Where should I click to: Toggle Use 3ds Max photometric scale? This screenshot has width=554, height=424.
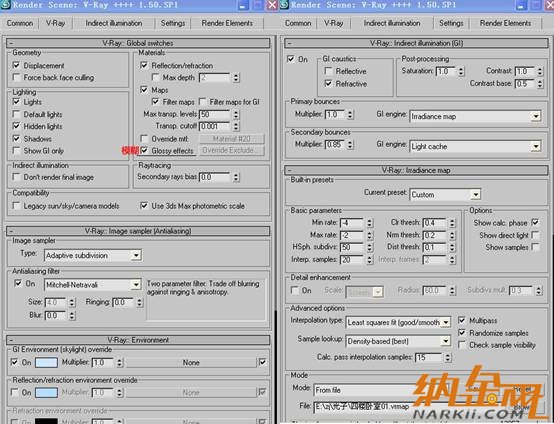144,206
